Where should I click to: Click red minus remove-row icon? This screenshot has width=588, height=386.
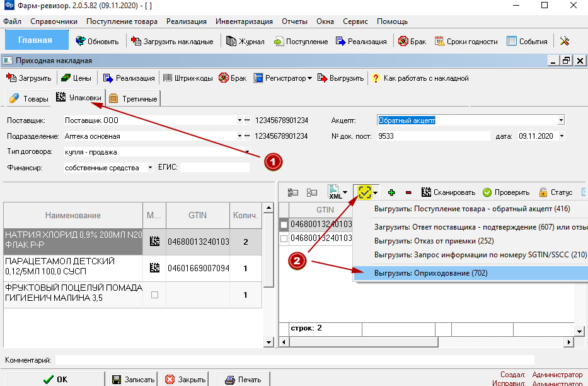(408, 192)
